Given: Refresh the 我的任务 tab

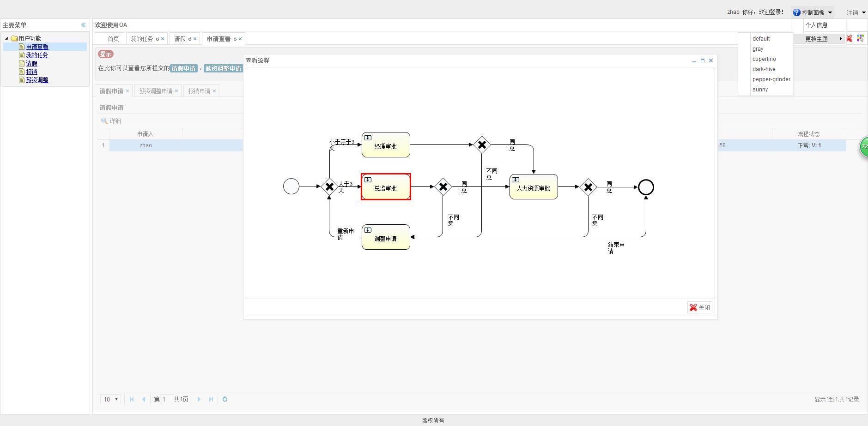Looking at the screenshot, I should [x=158, y=39].
